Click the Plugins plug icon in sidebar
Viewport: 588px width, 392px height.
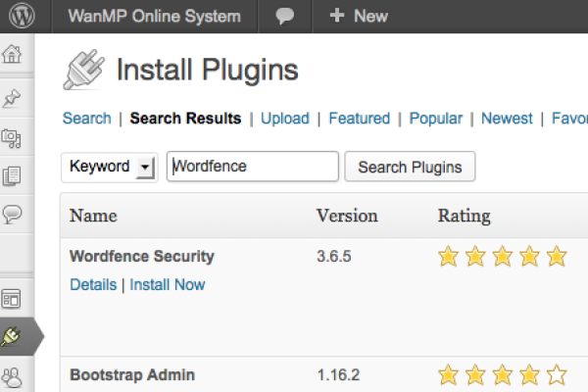(14, 336)
